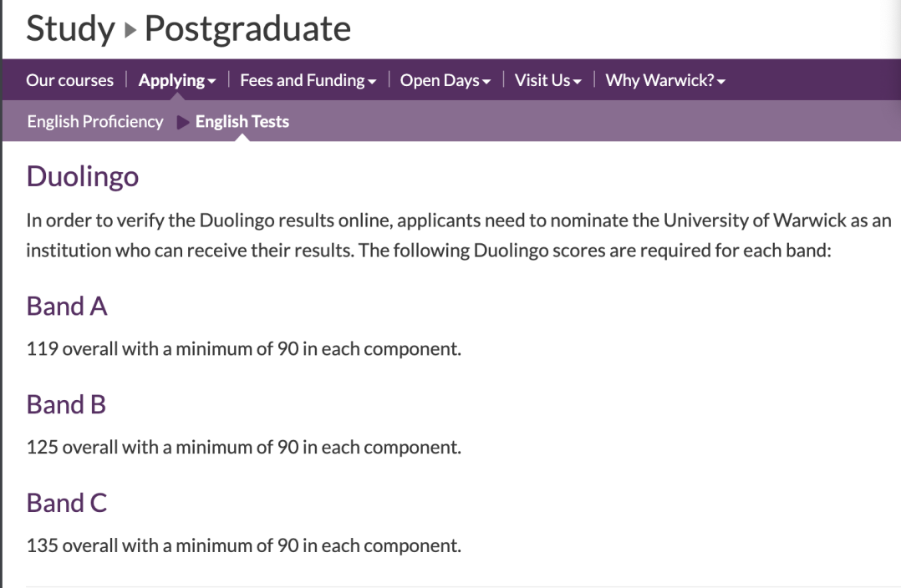Click the triangle separator between Study and Postgraduate
Viewport: 901px width, 588px height.
pyautogui.click(x=130, y=30)
